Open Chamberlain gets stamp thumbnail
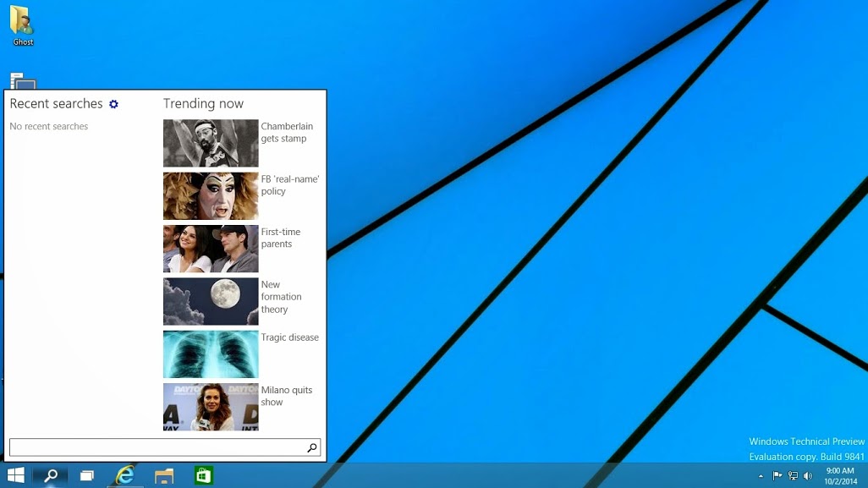868x488 pixels. pyautogui.click(x=211, y=143)
